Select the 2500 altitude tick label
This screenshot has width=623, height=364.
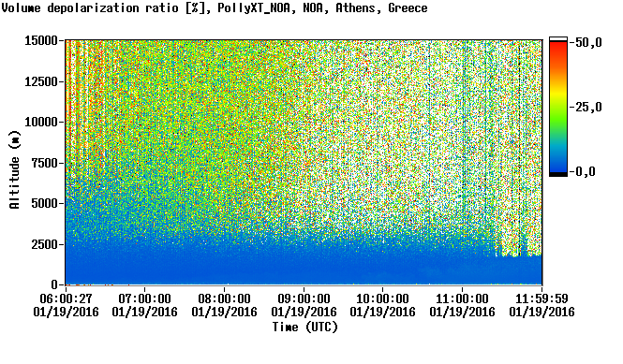(x=44, y=244)
